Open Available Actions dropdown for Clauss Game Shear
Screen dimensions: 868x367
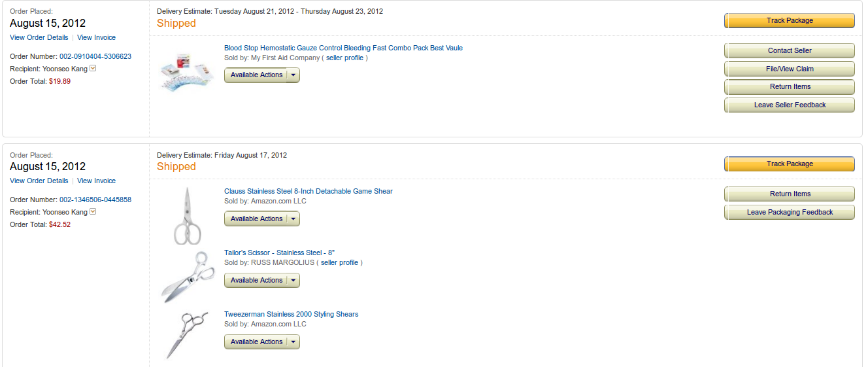click(x=293, y=219)
